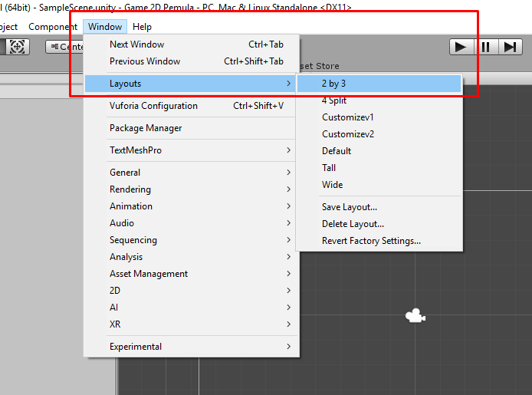This screenshot has height=395, width=532.
Task: Click the Pause button in toolbar
Action: 486,47
